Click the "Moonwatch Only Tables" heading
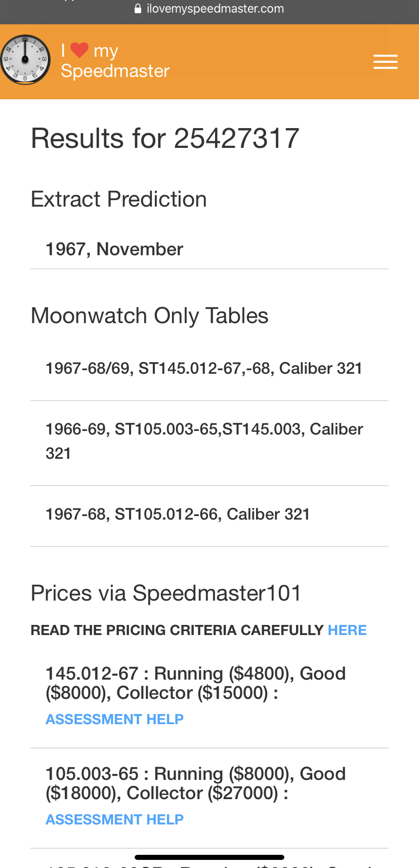This screenshot has height=868, width=419. [x=149, y=315]
